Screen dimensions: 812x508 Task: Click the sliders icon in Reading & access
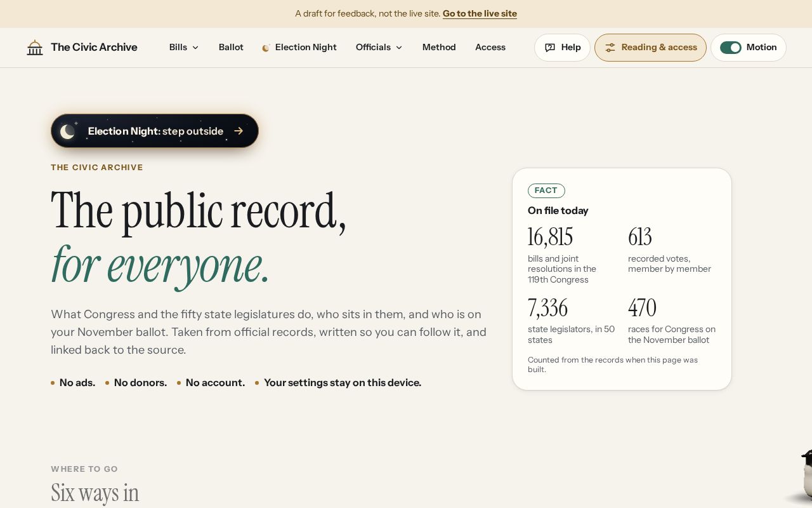pos(610,48)
